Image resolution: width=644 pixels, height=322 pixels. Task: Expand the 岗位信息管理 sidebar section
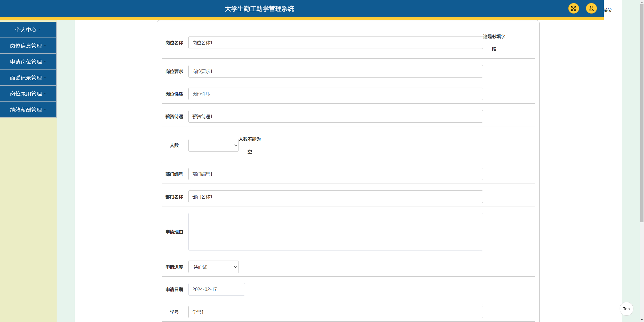pos(28,46)
